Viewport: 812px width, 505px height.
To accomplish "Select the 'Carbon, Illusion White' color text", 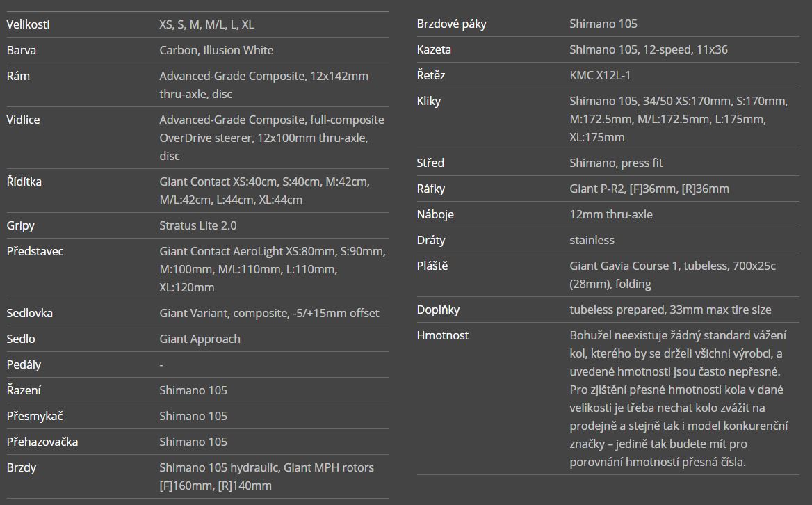I will [x=216, y=50].
